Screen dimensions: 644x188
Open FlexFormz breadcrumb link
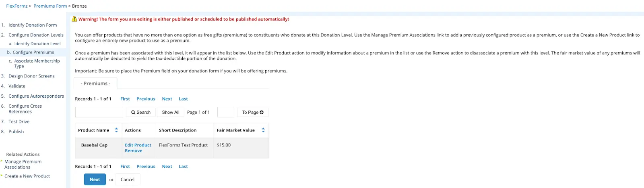(17, 6)
